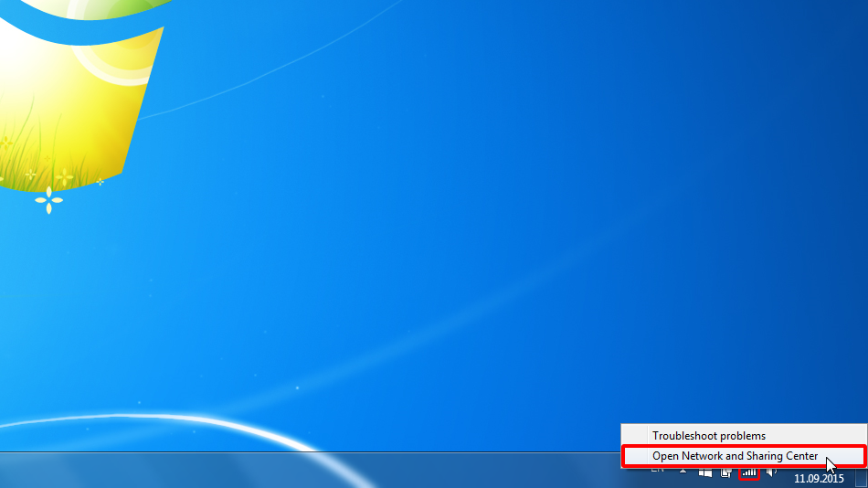Viewport: 868px width, 488px height.
Task: Open Action Center flag icon in tray
Action: [x=705, y=472]
